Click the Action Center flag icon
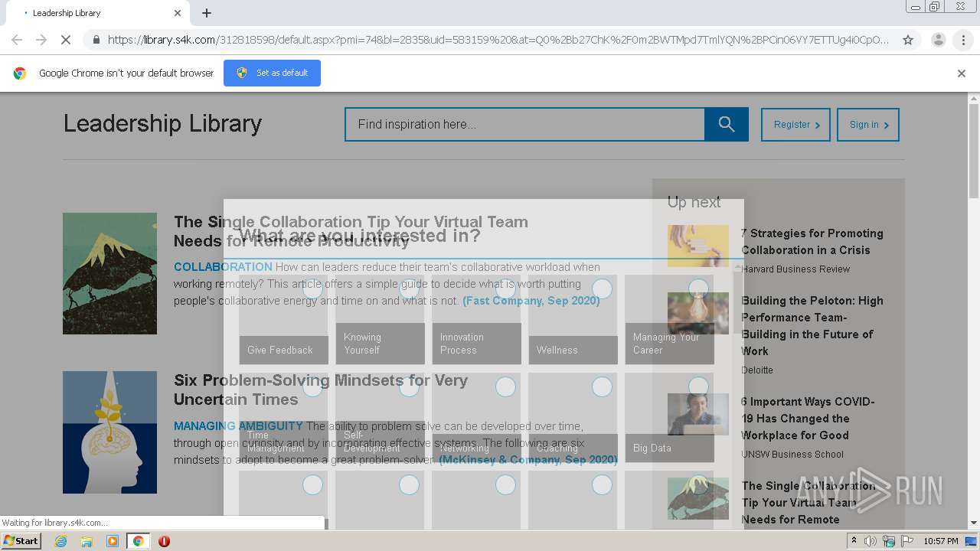The image size is (980, 551). click(x=907, y=541)
